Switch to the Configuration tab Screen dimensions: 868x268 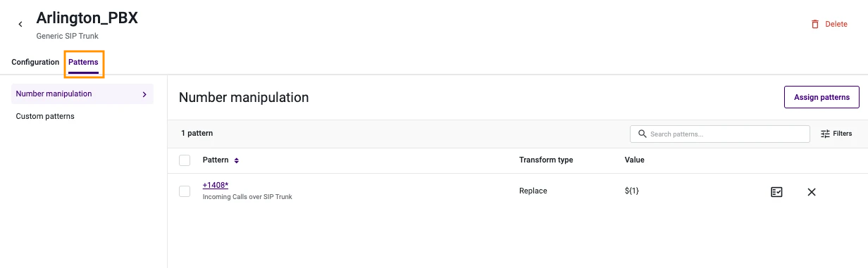[35, 62]
